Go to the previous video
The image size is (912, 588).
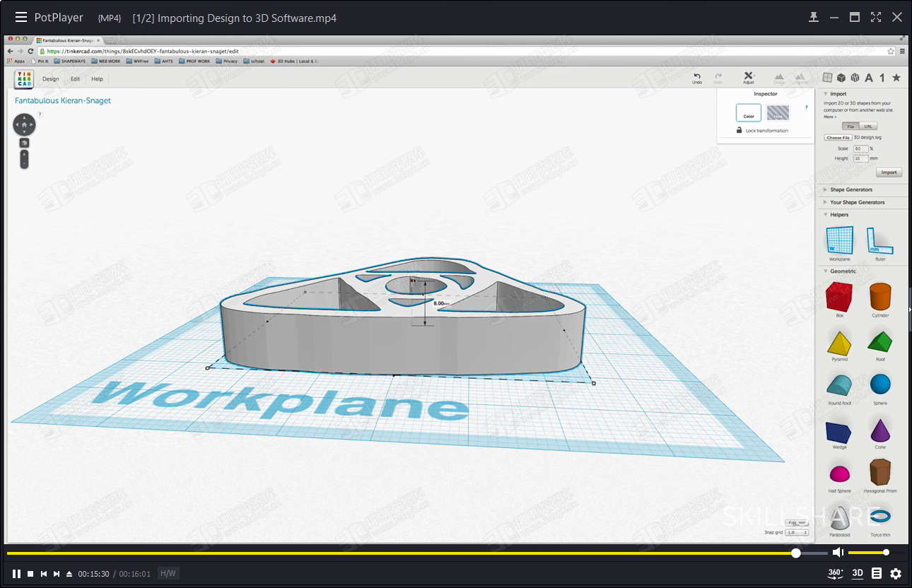44,574
